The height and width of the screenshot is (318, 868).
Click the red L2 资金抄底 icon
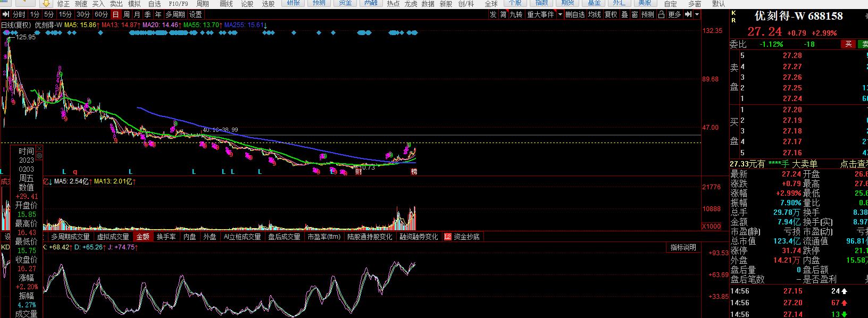pos(447,237)
